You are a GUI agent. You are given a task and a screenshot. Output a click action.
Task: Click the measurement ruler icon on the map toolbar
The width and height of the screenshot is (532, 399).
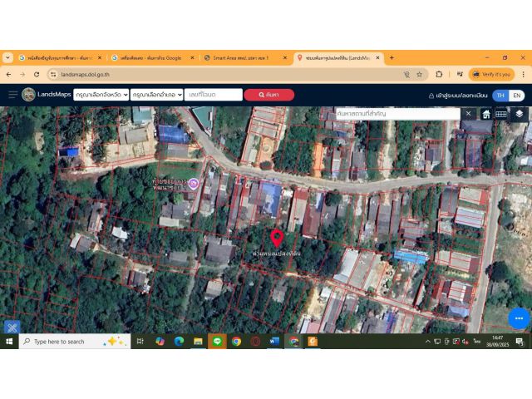click(x=501, y=114)
